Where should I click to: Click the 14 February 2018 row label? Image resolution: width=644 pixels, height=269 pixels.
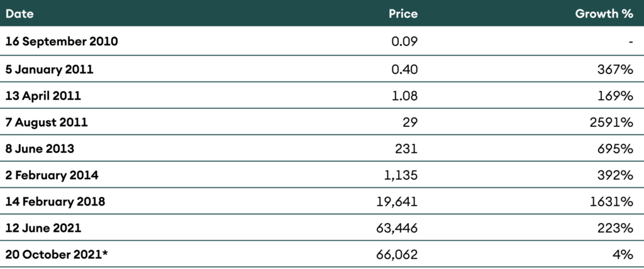55,202
